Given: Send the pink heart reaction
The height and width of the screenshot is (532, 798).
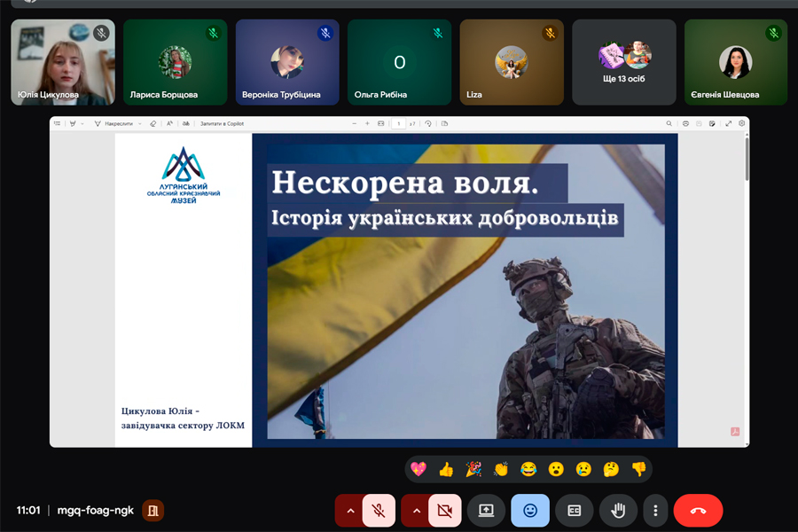Looking at the screenshot, I should (x=419, y=469).
